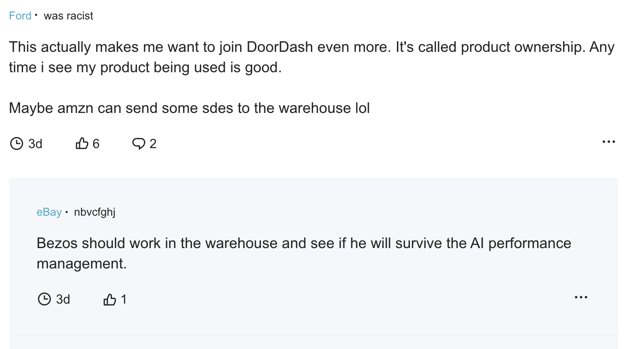
Task: Like the eBay reply with its thumbs-up icon
Action: point(110,299)
